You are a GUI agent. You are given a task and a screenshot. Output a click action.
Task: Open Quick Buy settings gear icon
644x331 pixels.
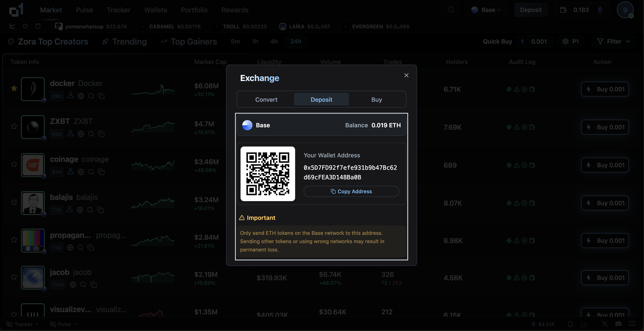pyautogui.click(x=566, y=41)
